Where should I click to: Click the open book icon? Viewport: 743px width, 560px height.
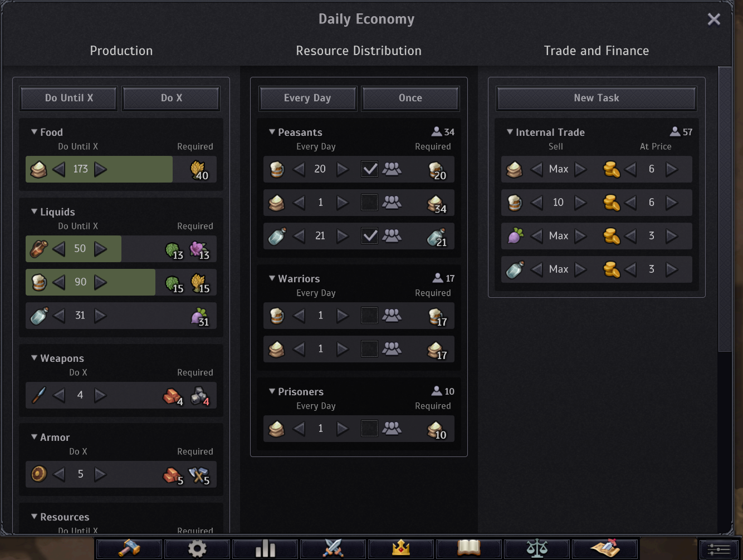(469, 548)
